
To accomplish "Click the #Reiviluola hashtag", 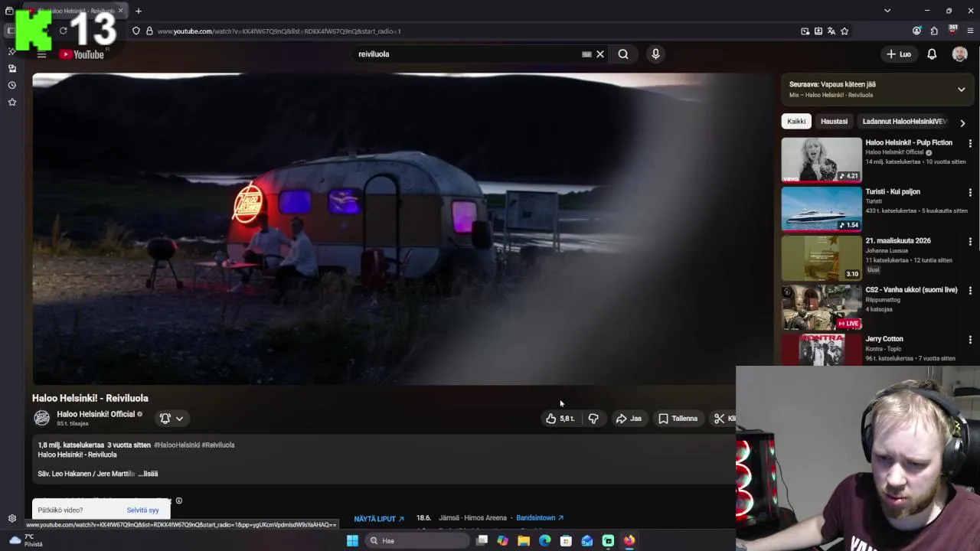I will (x=218, y=445).
